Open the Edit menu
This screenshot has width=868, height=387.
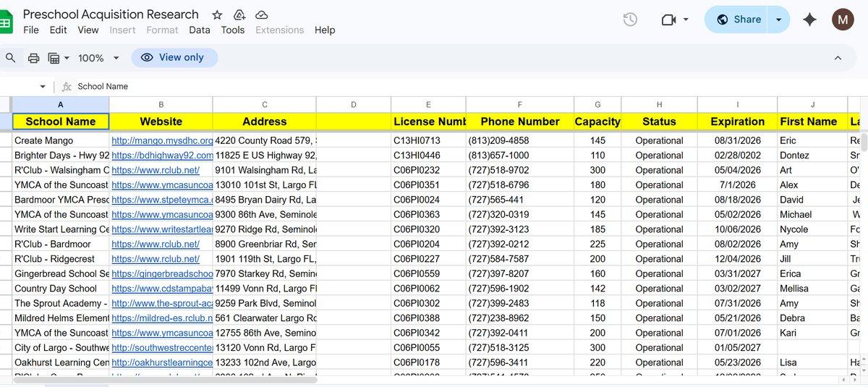click(58, 30)
